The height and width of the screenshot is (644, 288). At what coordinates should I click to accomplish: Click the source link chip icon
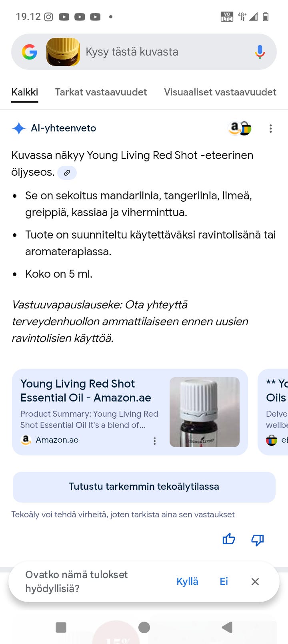pyautogui.click(x=67, y=173)
